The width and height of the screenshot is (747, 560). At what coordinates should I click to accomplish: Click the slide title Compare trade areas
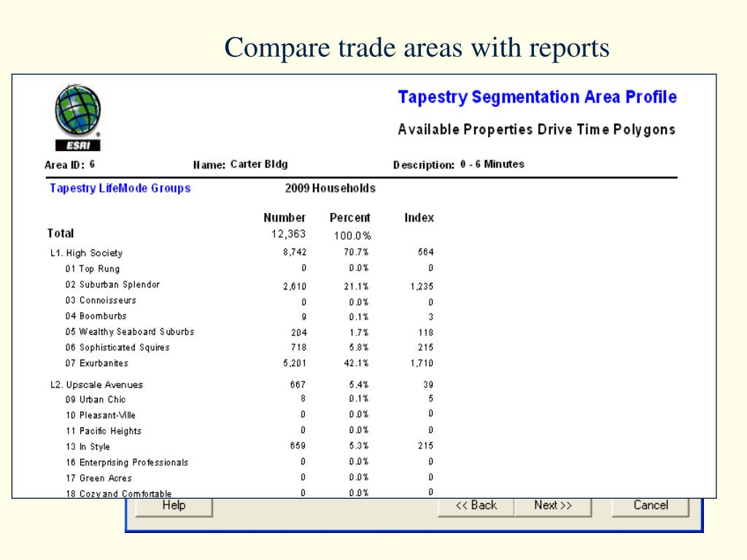[x=417, y=47]
